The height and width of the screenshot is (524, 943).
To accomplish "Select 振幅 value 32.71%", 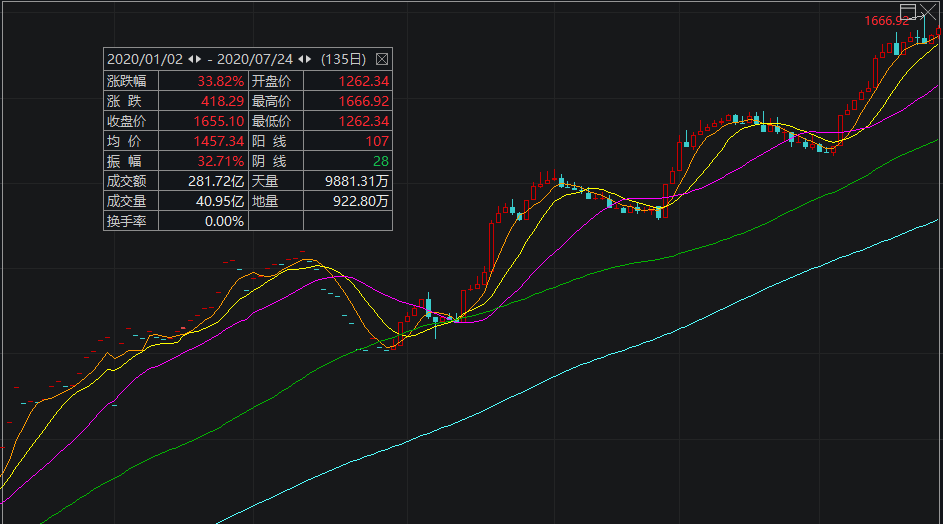I will [x=221, y=161].
